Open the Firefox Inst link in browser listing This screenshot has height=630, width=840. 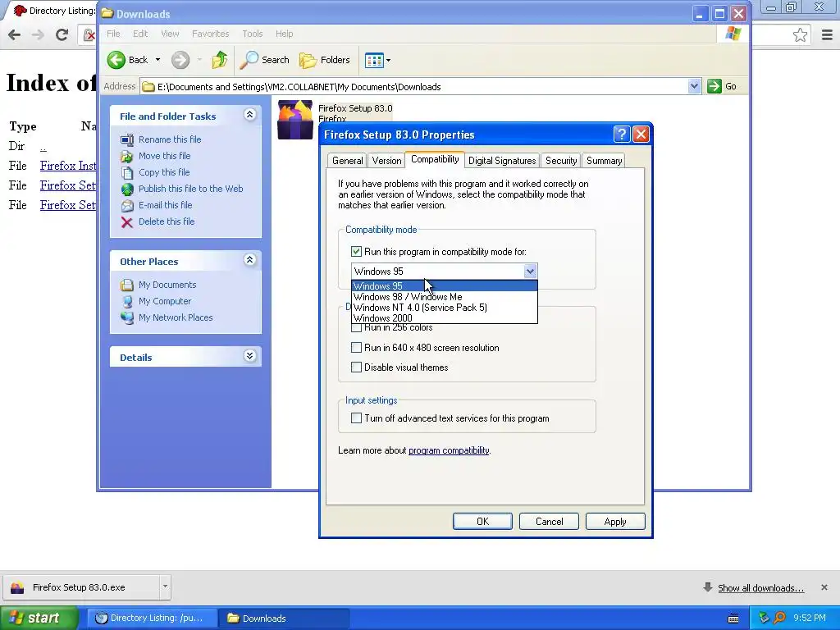pos(68,166)
